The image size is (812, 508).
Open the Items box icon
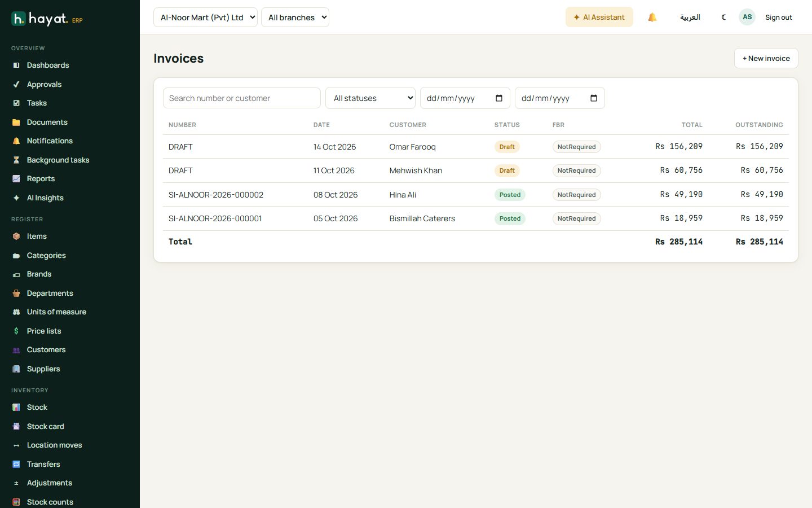16,237
